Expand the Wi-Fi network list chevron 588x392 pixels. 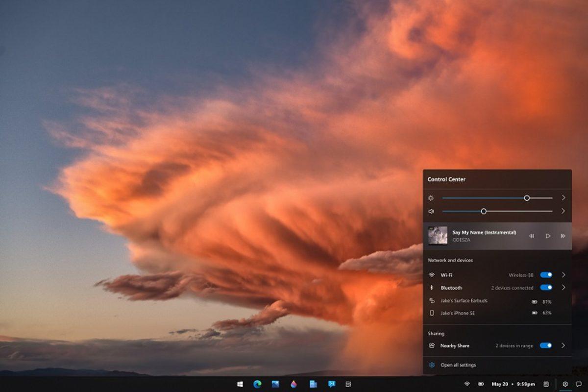tap(563, 274)
